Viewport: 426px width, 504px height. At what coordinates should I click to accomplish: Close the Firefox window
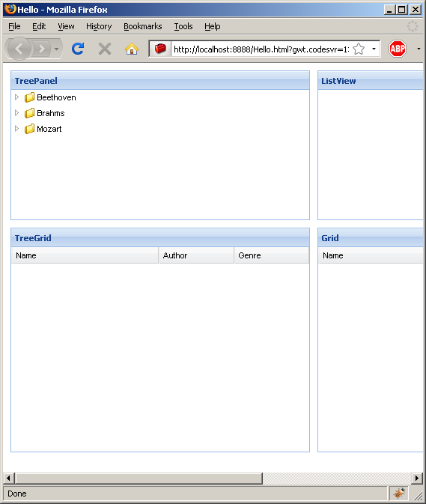[416, 10]
